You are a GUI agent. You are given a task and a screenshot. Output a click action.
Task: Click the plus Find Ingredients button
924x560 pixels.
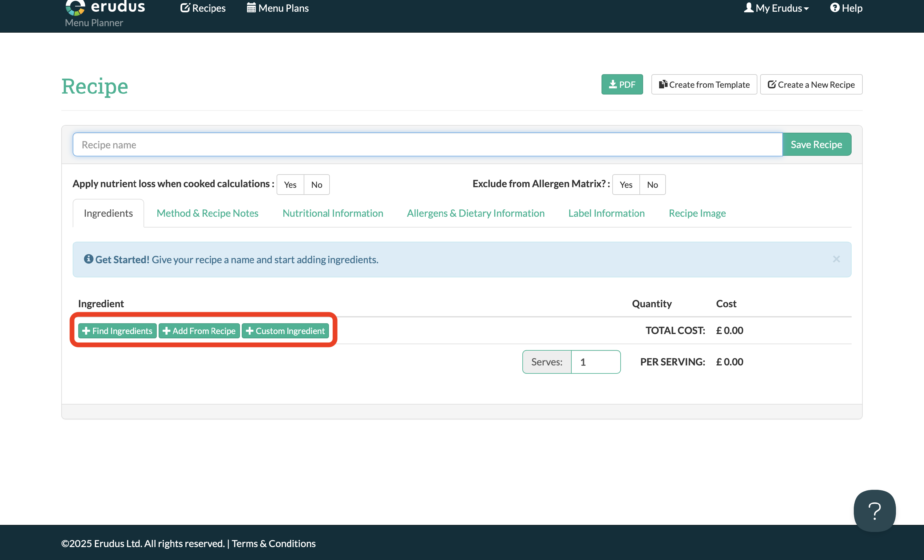tap(117, 331)
